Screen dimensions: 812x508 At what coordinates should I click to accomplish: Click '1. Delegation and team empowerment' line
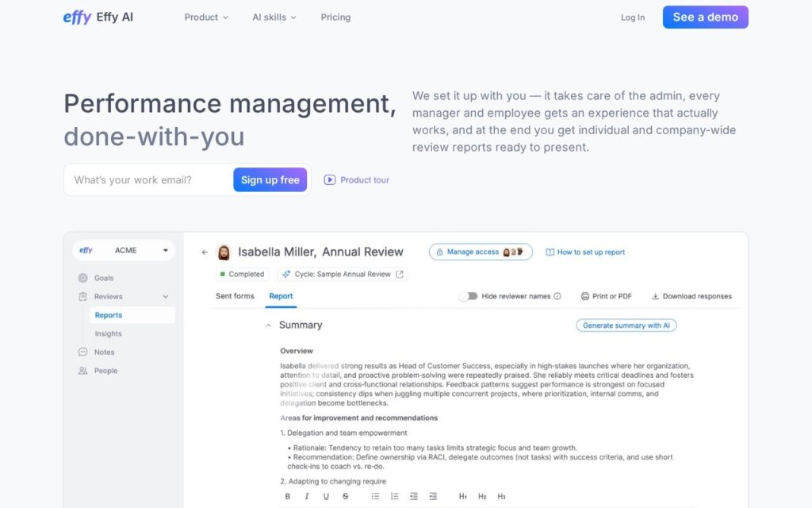click(x=343, y=433)
